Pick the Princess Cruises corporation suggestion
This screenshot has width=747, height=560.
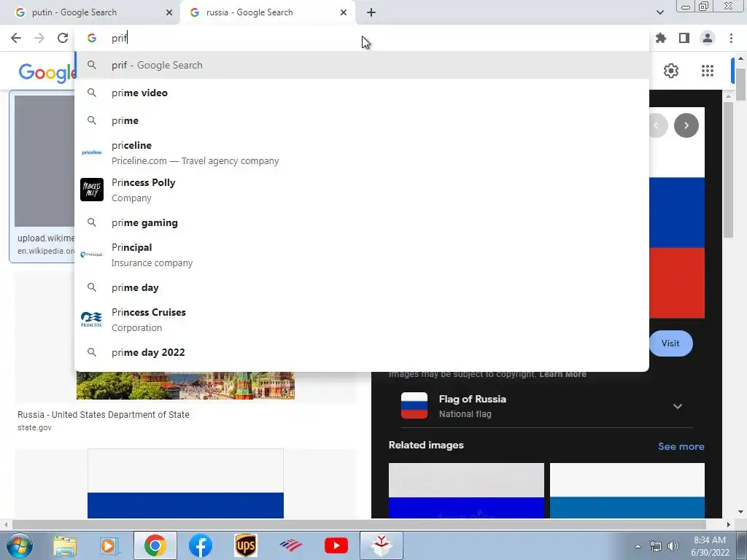(362, 319)
